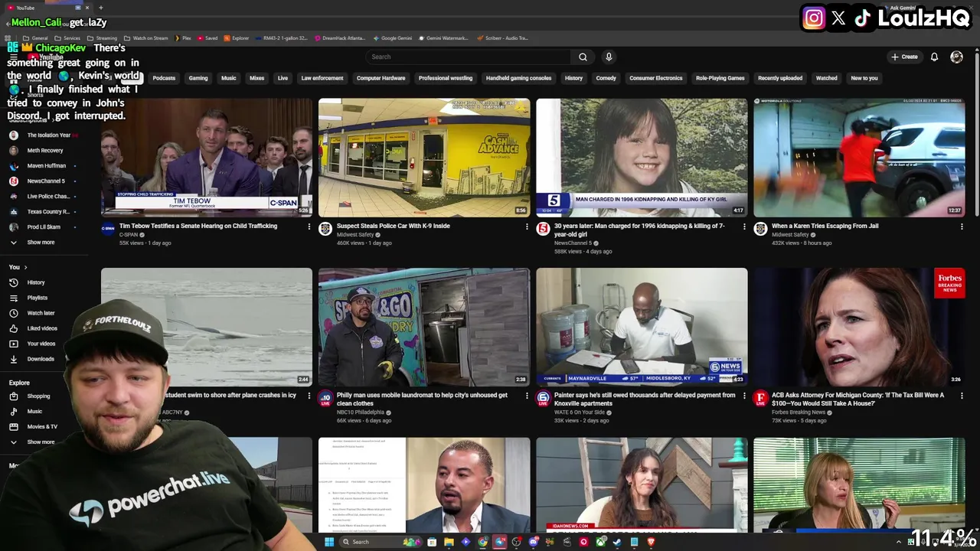Screen dimensions: 980x551
Task: Switch to Google Chrome on the taskbar
Action: pos(483,542)
